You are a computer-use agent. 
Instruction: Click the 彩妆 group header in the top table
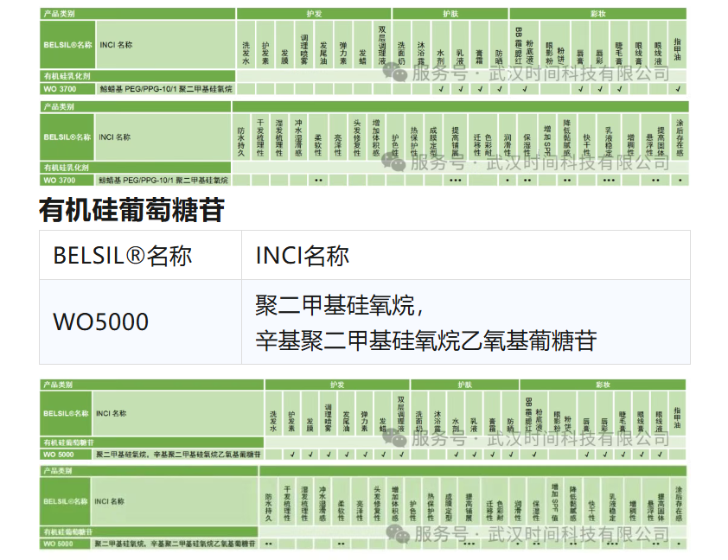(597, 13)
